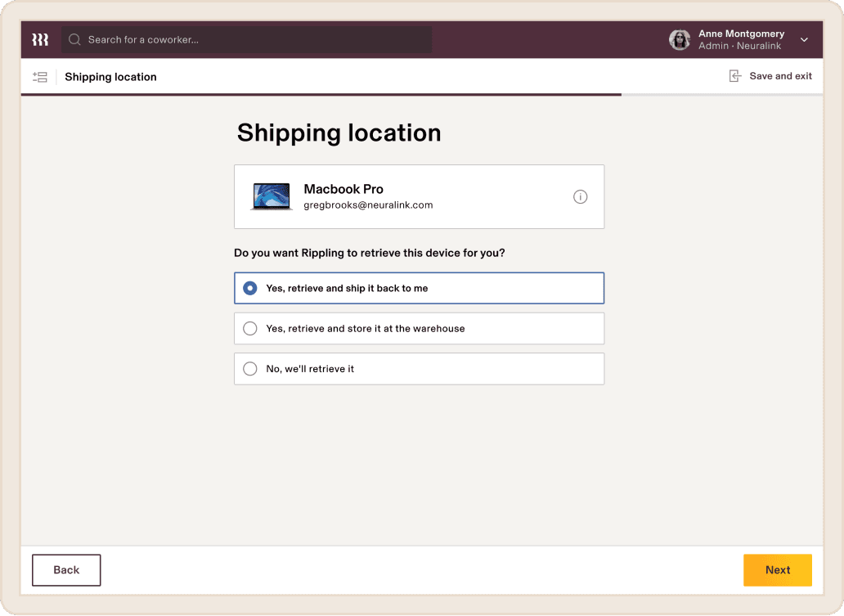
Task: Click the 'Save and exit' text link
Action: pyautogui.click(x=780, y=76)
